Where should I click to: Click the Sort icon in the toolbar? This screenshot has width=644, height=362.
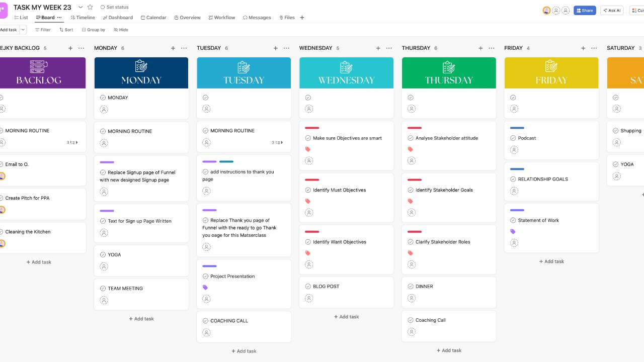click(61, 30)
